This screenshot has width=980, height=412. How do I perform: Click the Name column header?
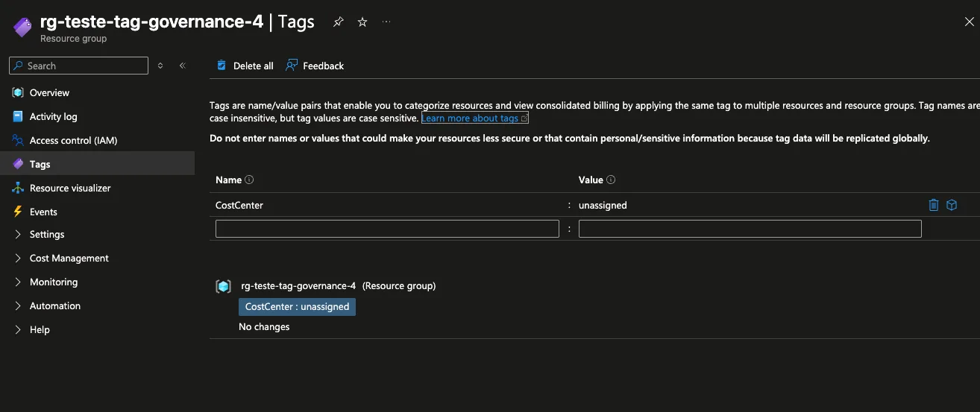pos(228,180)
